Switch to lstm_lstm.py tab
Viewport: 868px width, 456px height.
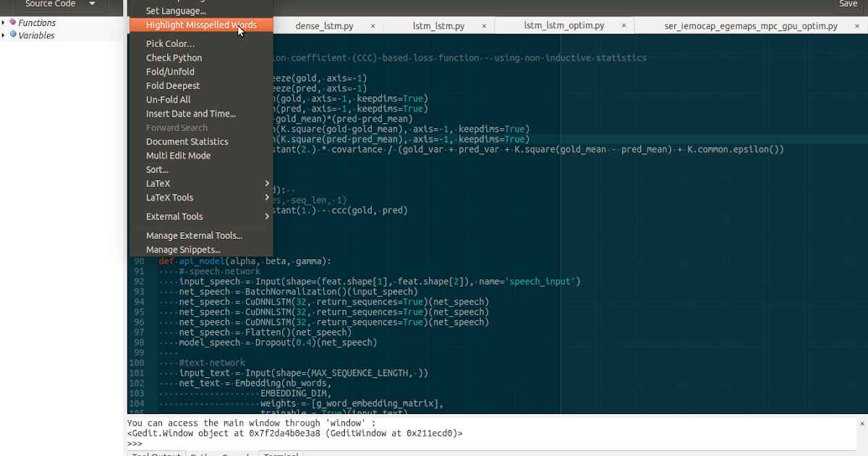pyautogui.click(x=438, y=26)
